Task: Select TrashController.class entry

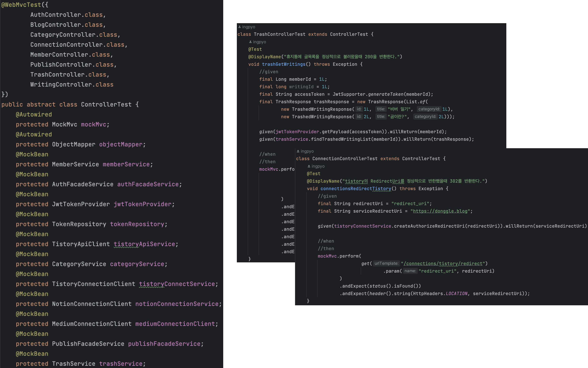Action: (x=68, y=75)
